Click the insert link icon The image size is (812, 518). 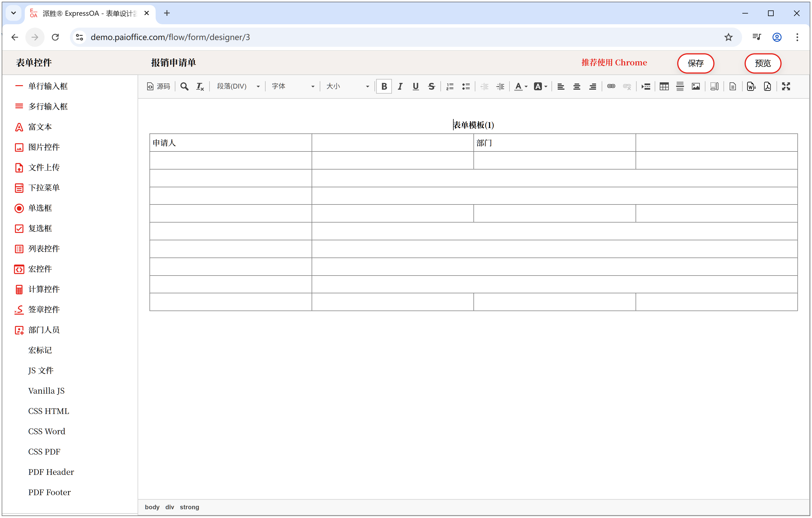611,86
